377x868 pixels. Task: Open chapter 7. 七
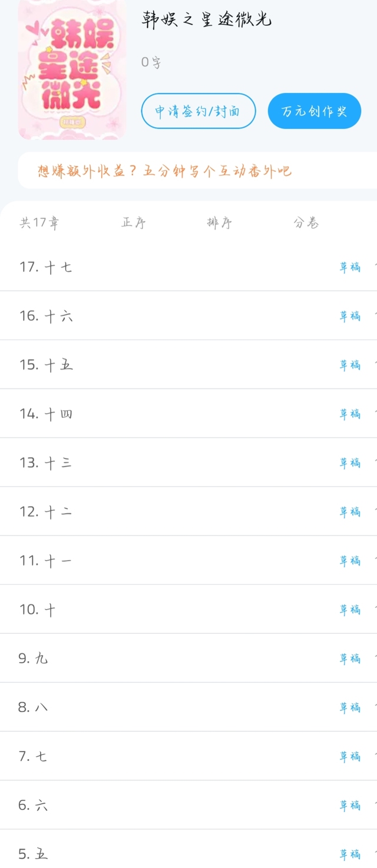33,756
